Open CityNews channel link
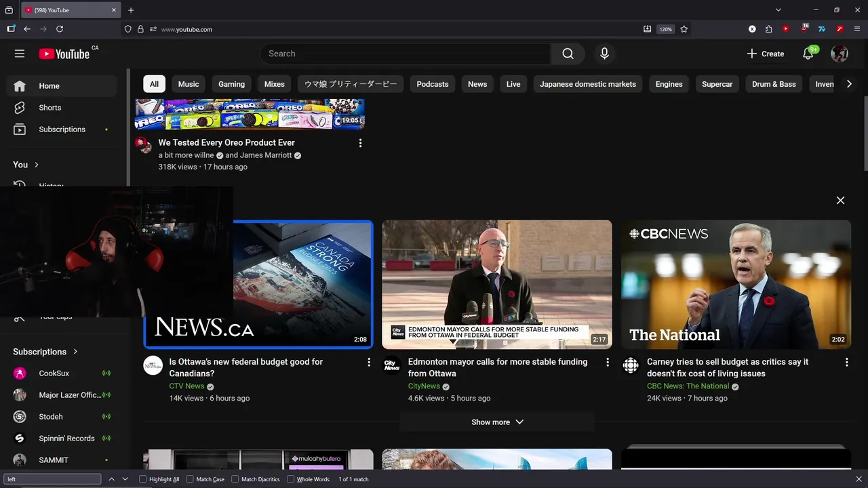The height and width of the screenshot is (488, 868). [424, 386]
